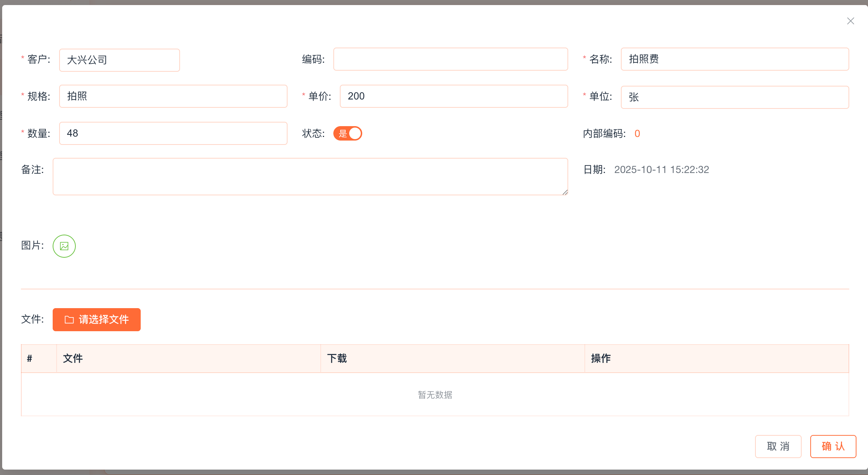Image resolution: width=868 pixels, height=475 pixels.
Task: Click the 名称 field with 拍照费
Action: pyautogui.click(x=735, y=59)
